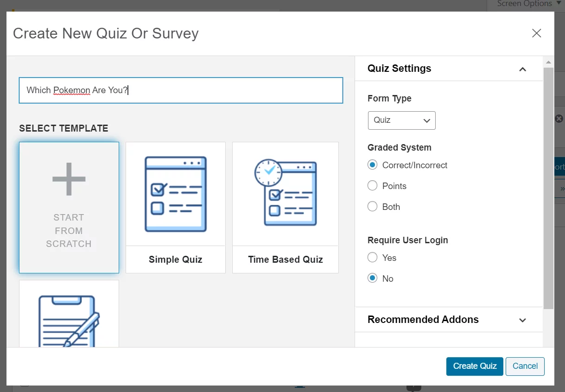Close the Create New Quiz dialog
This screenshot has height=392, width=565.
coord(536,33)
